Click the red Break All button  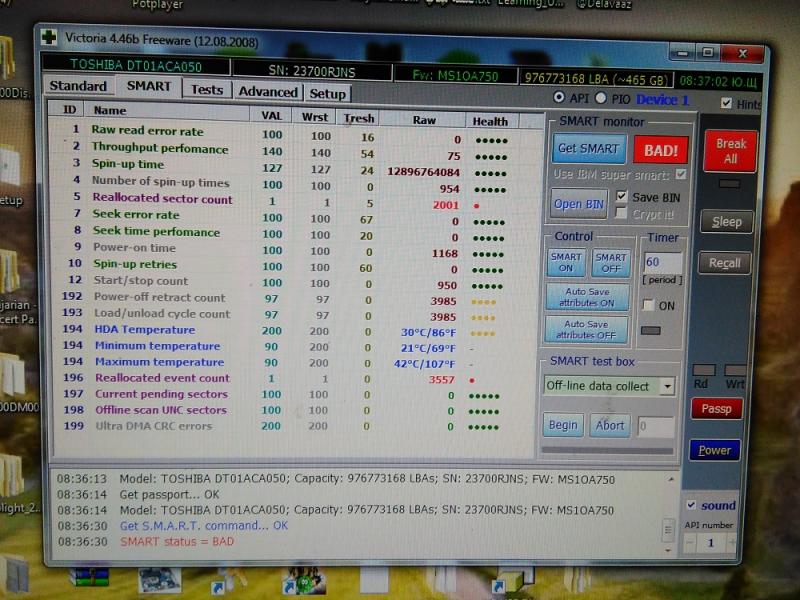tap(730, 151)
